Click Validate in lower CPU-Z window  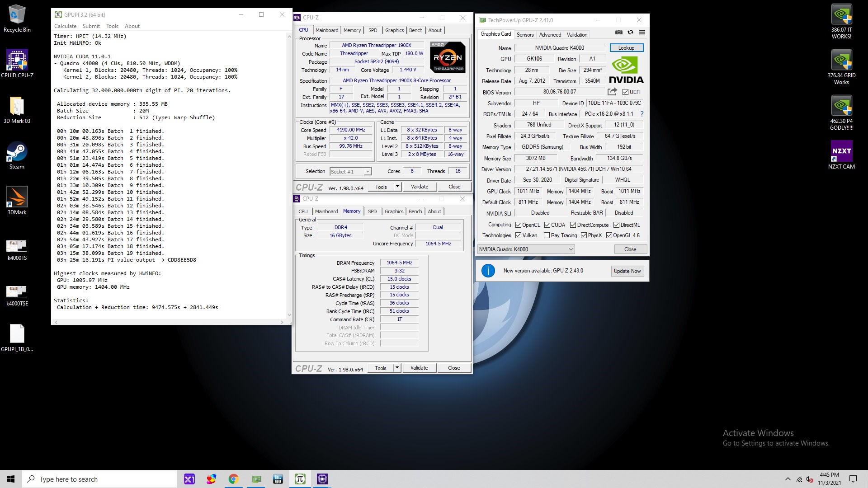pyautogui.click(x=419, y=368)
